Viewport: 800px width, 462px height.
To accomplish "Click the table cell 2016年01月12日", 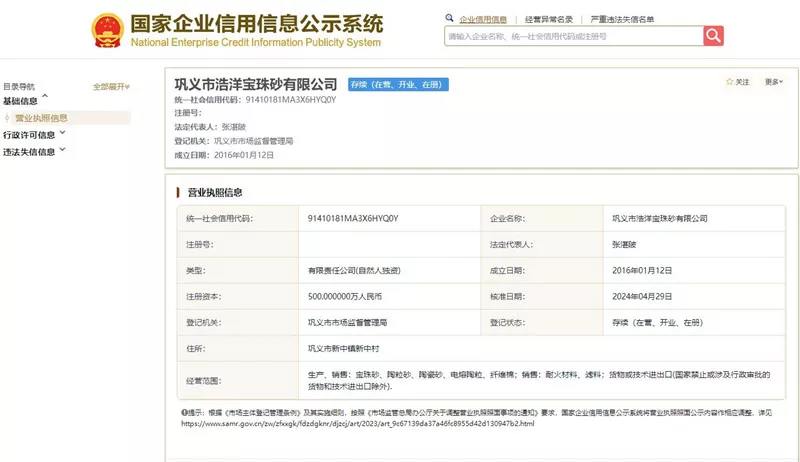I will point(642,270).
